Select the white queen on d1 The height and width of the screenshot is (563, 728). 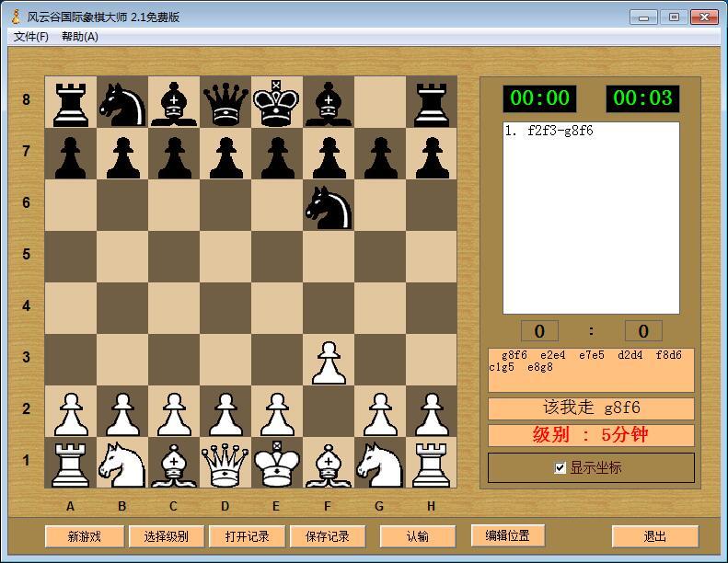pos(225,464)
